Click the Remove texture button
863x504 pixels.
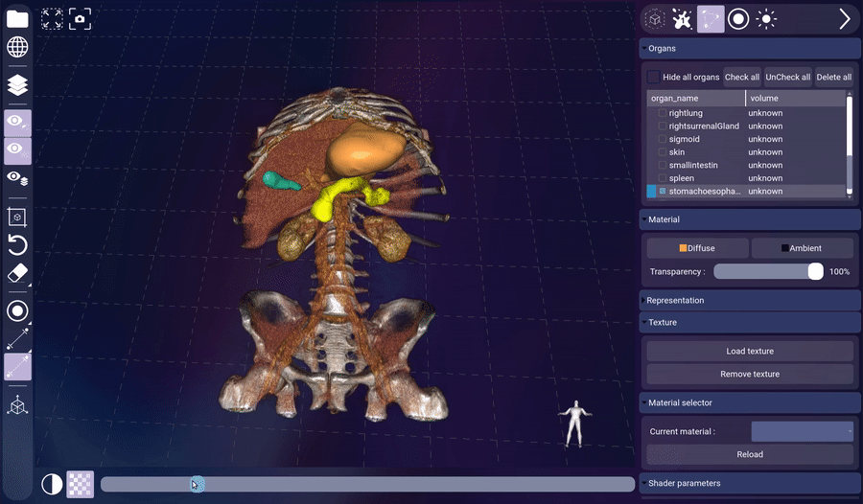[x=750, y=374]
